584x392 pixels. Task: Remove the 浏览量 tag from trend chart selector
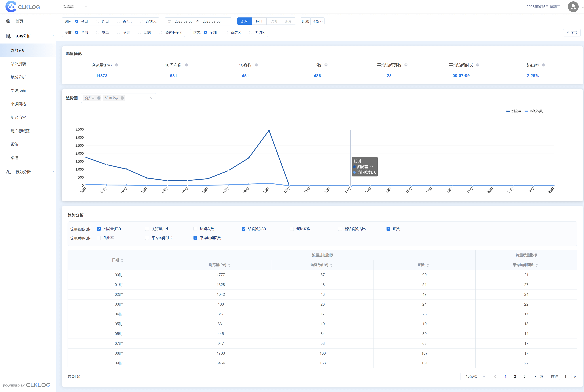click(99, 98)
